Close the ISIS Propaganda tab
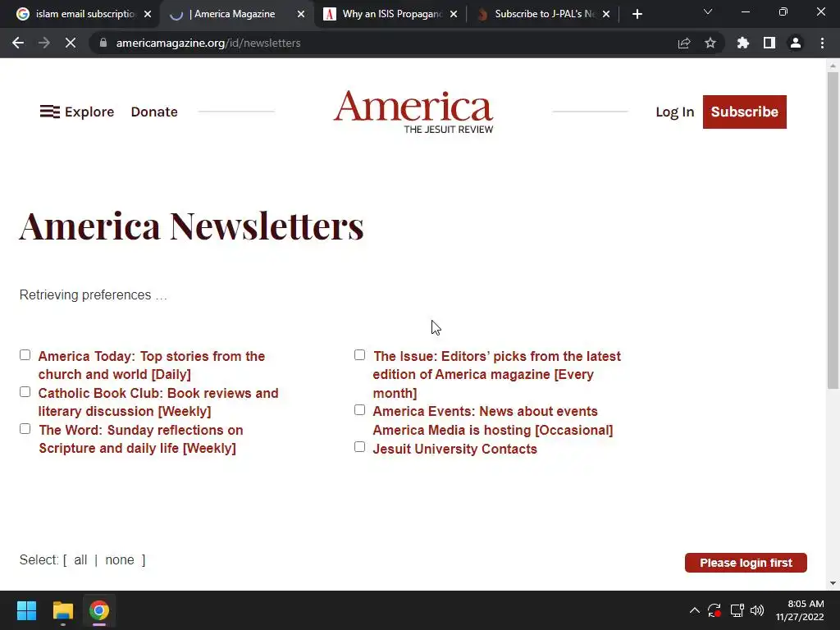Image resolution: width=840 pixels, height=630 pixels. point(454,14)
